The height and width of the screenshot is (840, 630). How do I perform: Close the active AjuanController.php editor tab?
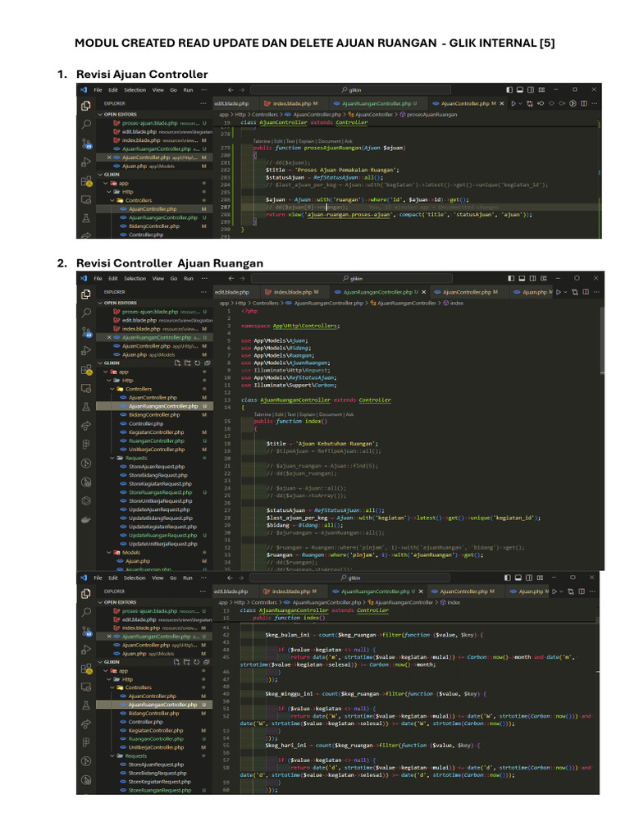501,103
